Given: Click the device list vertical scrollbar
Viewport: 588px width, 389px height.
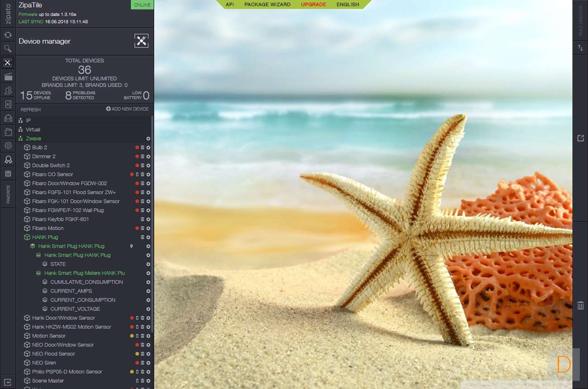Looking at the screenshot, I should click(x=152, y=226).
